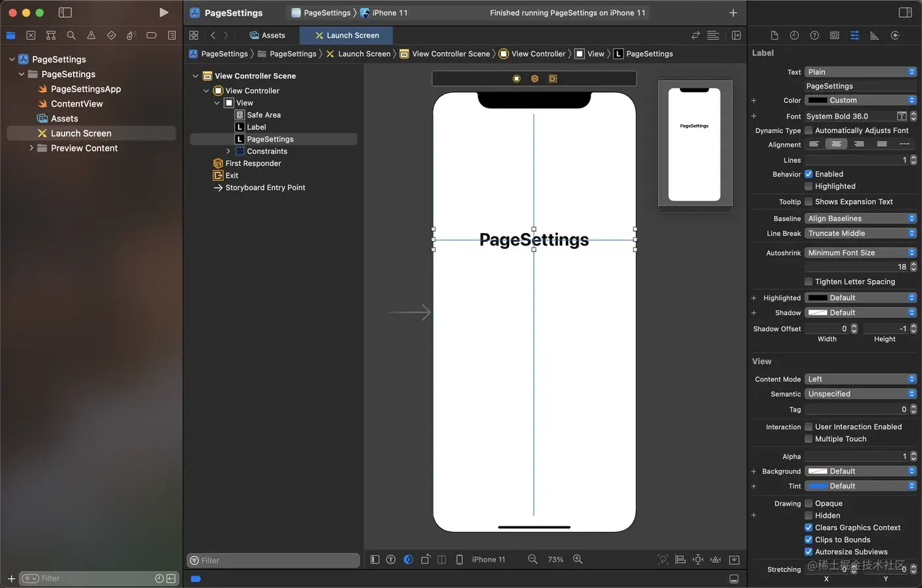The width and height of the screenshot is (922, 588).
Task: Check the Multiple Touch checkbox
Action: [809, 439]
